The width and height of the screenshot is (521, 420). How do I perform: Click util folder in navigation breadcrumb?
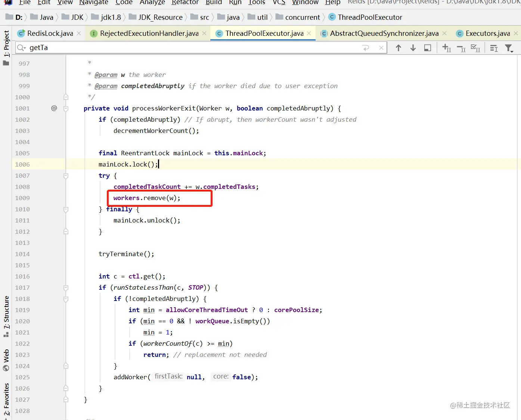[x=258, y=17]
